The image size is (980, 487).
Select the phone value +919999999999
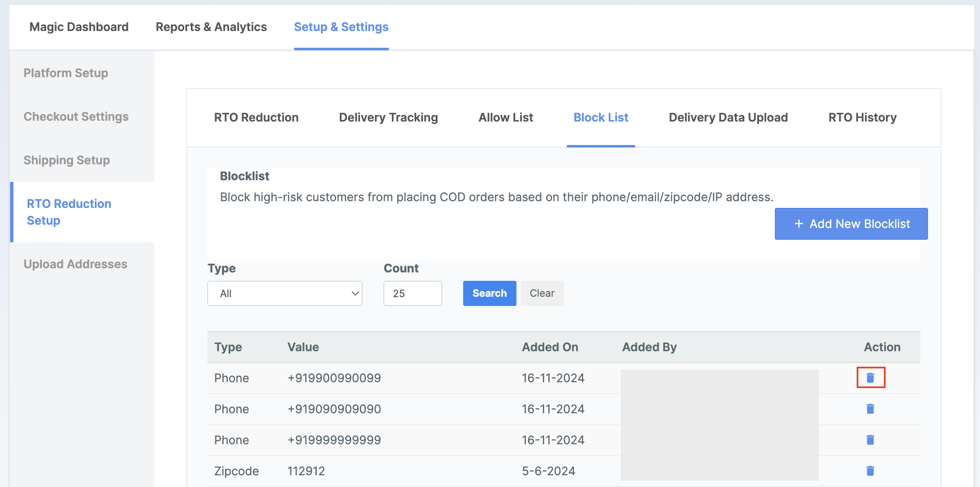click(x=334, y=440)
